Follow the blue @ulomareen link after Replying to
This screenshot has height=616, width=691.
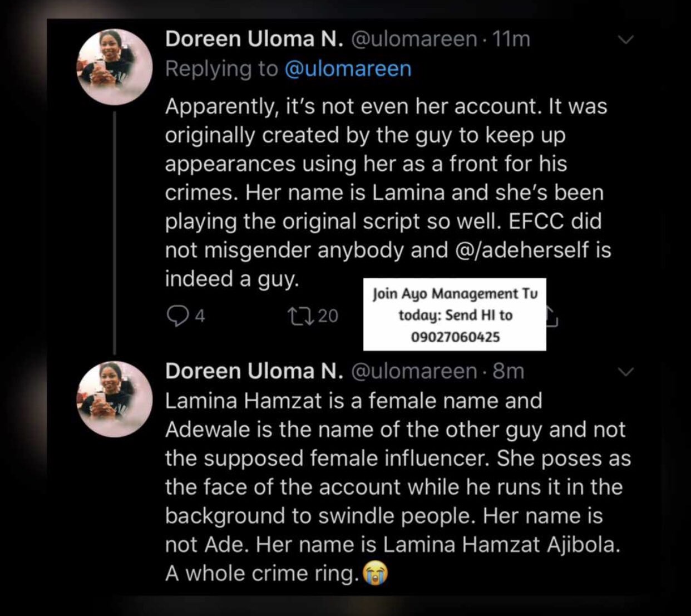pos(348,68)
